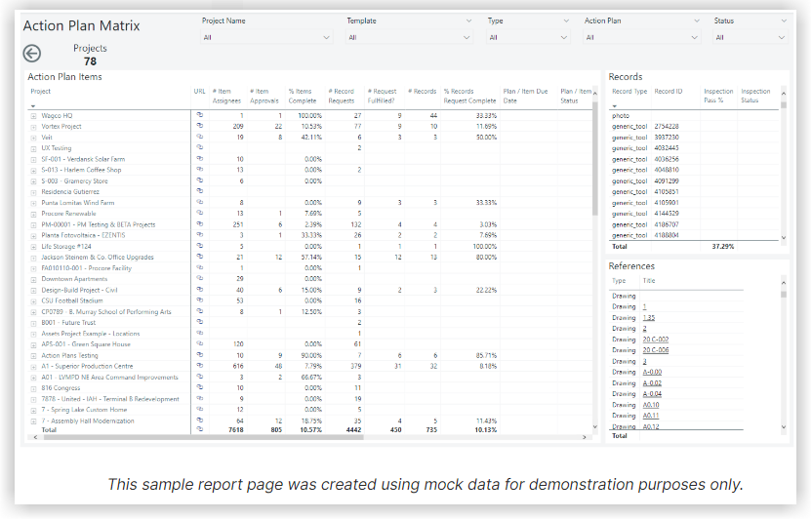Expand APS-001 - Green Square House row
This screenshot has width=812, height=520.
[x=33, y=344]
